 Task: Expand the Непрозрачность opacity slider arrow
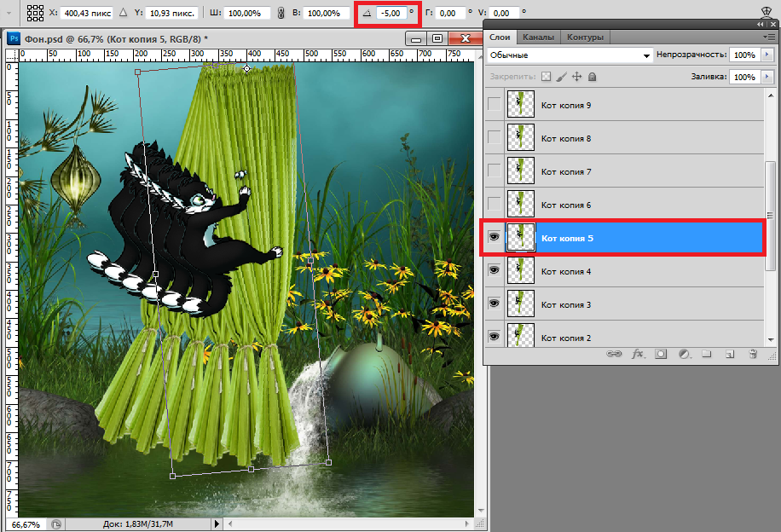tap(767, 55)
